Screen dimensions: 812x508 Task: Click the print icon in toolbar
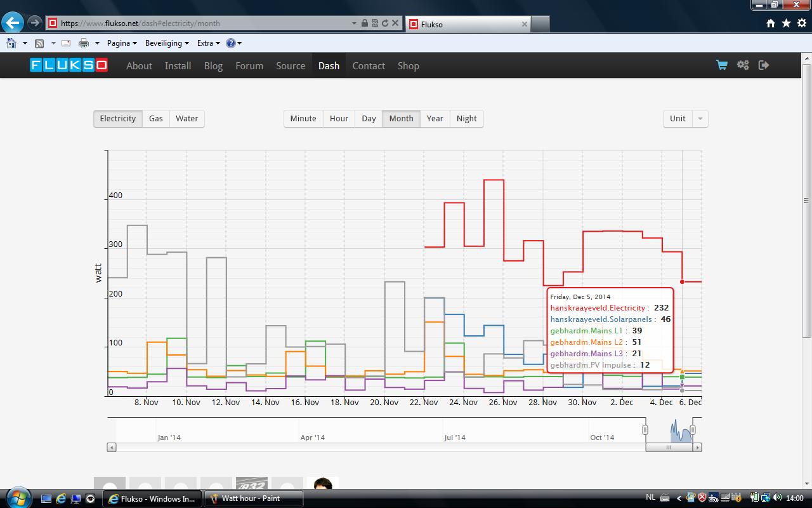coord(83,43)
